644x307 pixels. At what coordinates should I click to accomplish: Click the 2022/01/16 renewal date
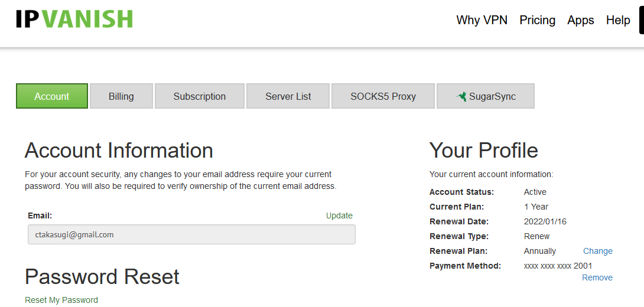[x=545, y=221]
